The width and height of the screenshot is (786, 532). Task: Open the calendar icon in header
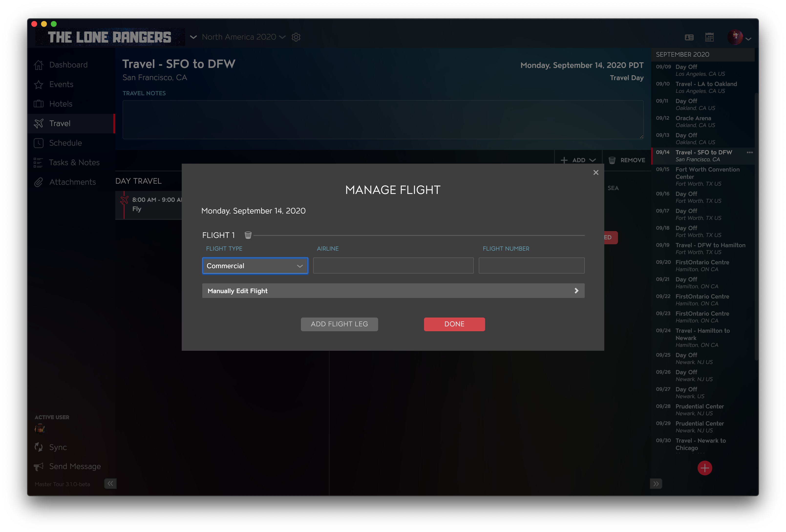tap(710, 37)
